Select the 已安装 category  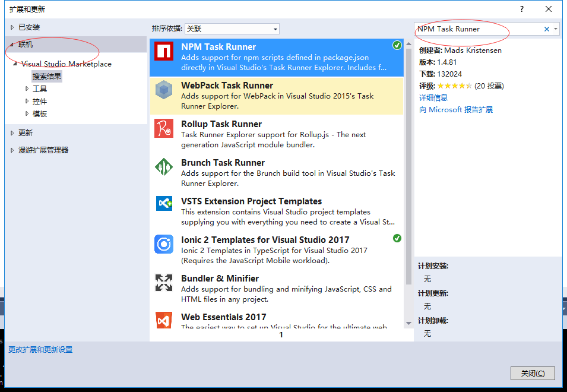coord(29,27)
